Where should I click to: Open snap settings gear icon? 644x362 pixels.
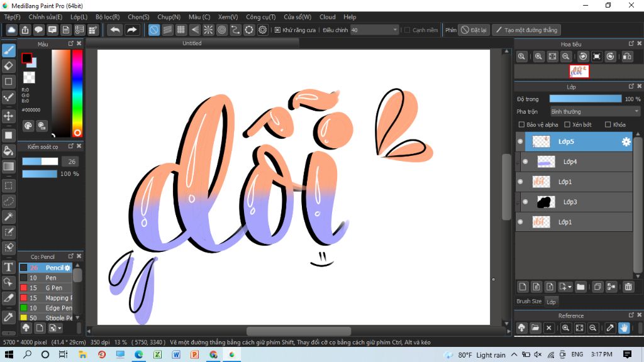coord(262,30)
